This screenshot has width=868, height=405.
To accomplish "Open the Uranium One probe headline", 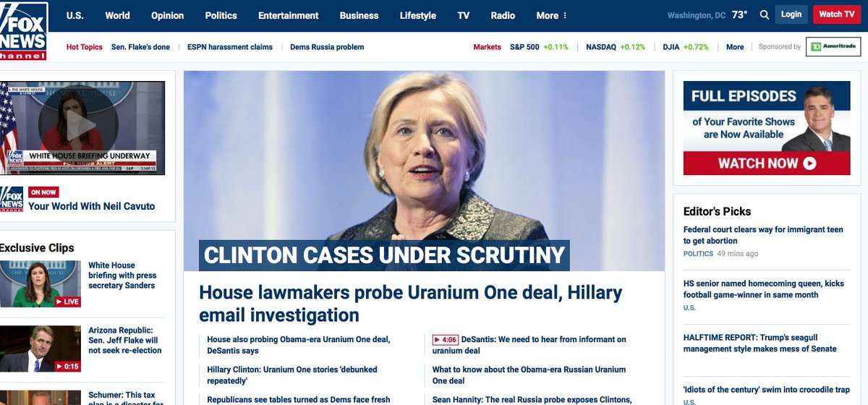I will click(x=410, y=304).
